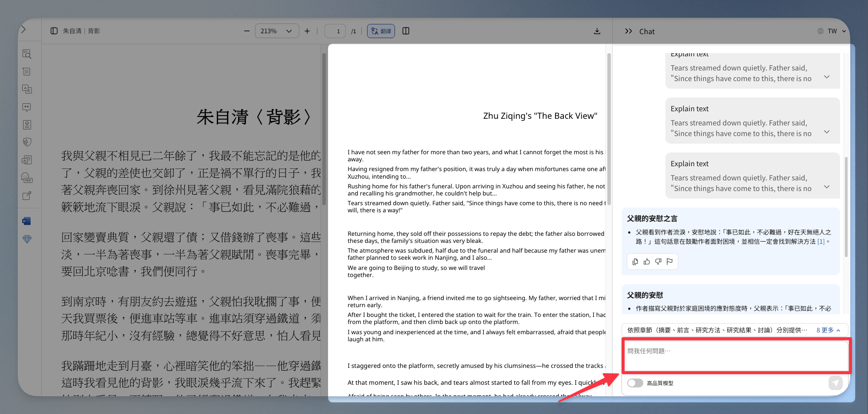The height and width of the screenshot is (414, 868).
Task: Toggle the document sidebar panel icon
Action: 54,31
